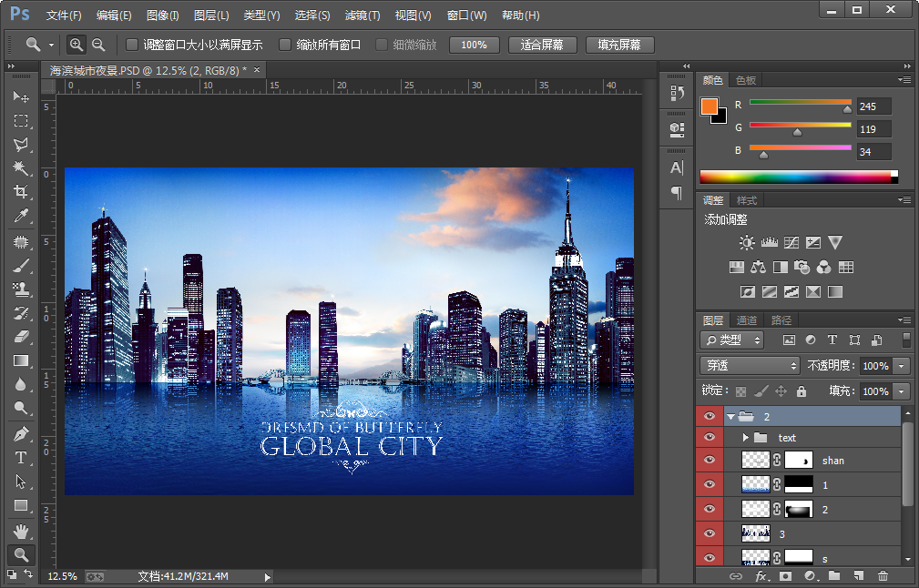Click the 填充屏幕 button
The image size is (919, 588).
click(x=619, y=45)
